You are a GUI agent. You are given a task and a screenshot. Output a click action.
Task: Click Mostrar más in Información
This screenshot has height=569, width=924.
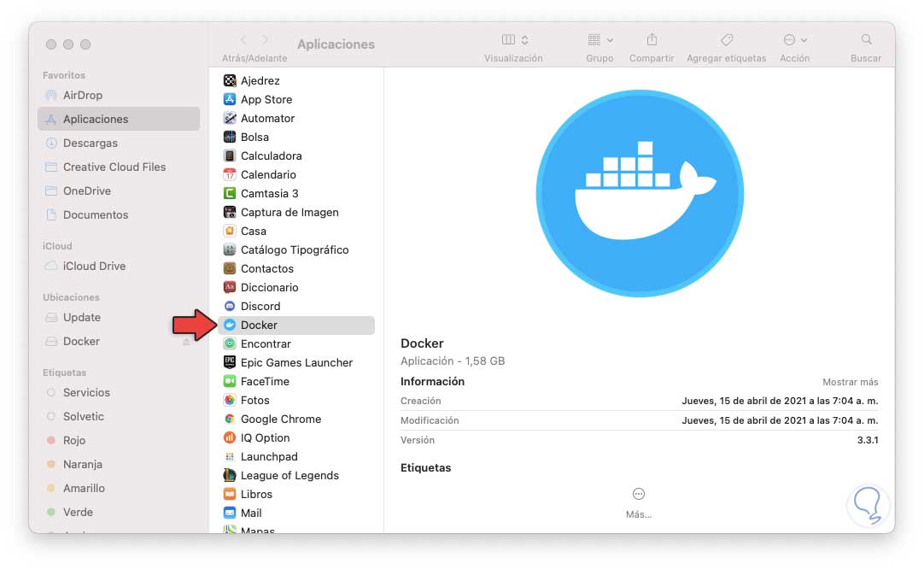(851, 382)
